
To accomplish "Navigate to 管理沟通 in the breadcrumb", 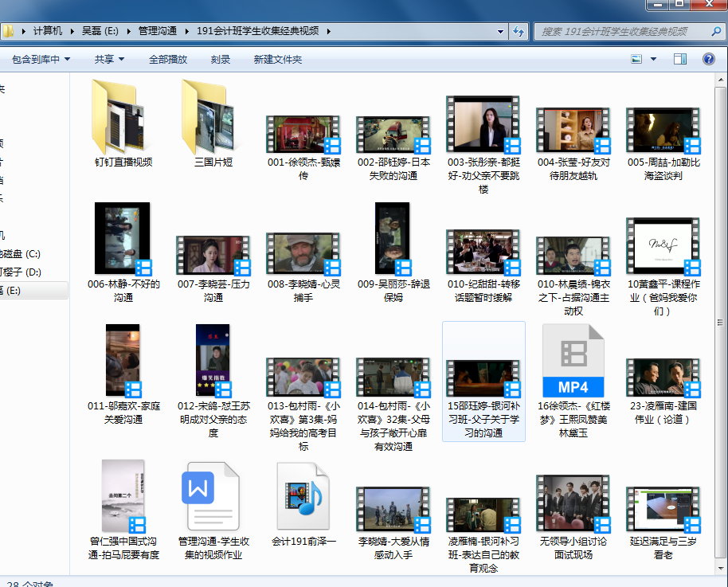I will (x=158, y=31).
